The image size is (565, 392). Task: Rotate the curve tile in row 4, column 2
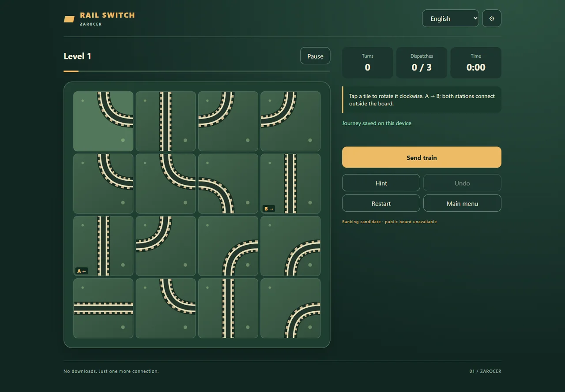(166, 308)
